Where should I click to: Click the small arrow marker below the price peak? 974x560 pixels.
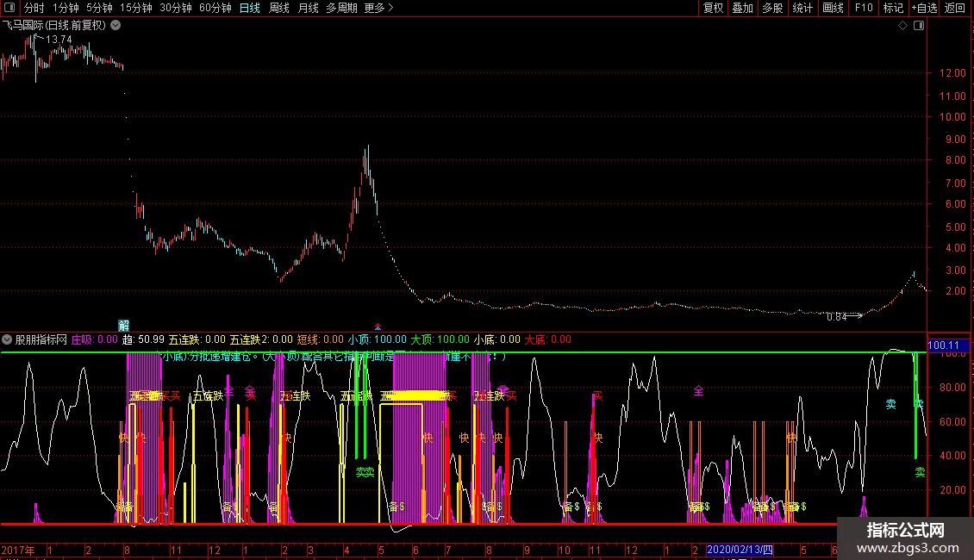[x=378, y=327]
